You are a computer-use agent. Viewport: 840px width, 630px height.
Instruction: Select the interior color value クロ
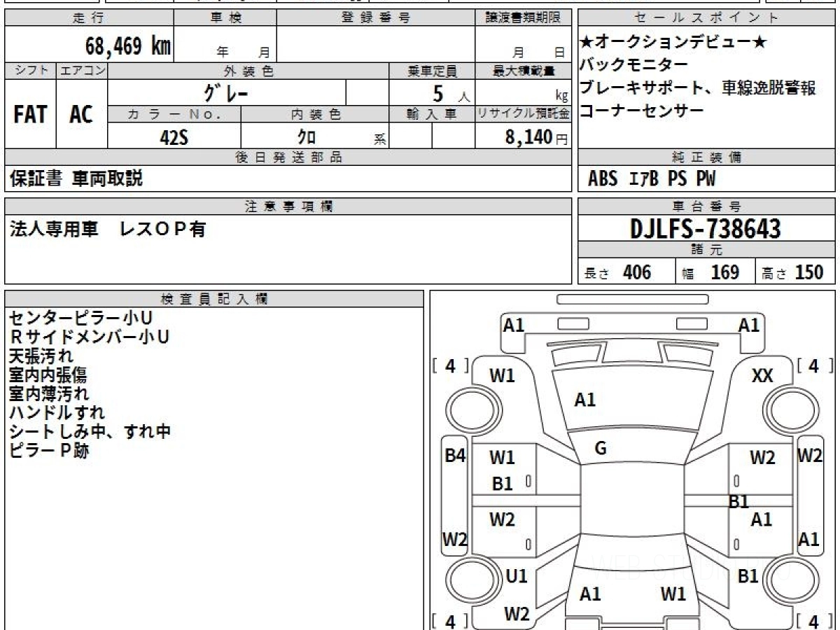click(307, 137)
